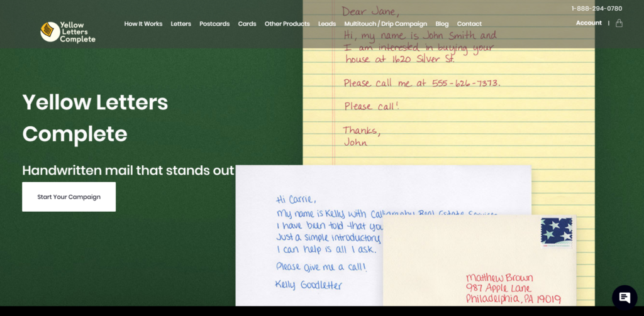Viewport: 644px width, 316px height.
Task: Go to the Postcards page
Action: [214, 24]
